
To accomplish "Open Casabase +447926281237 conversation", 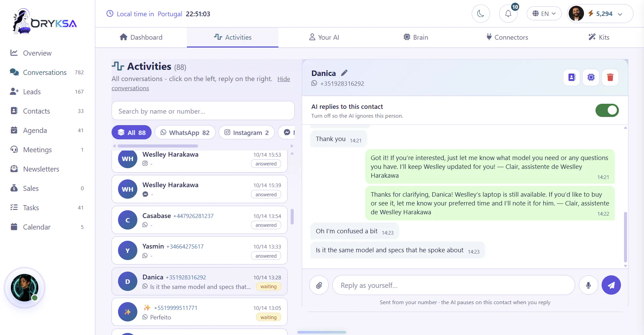I will click(199, 220).
